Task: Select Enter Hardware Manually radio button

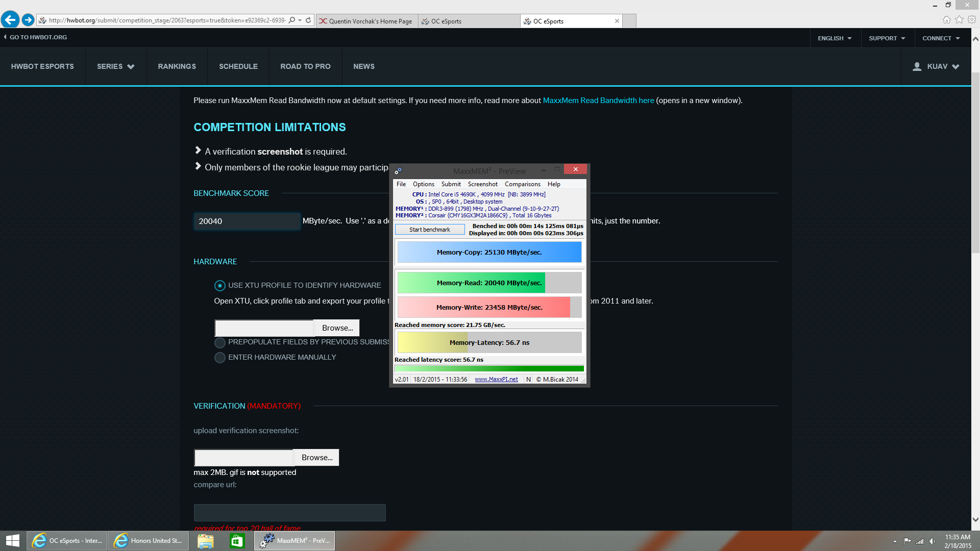Action: [219, 358]
